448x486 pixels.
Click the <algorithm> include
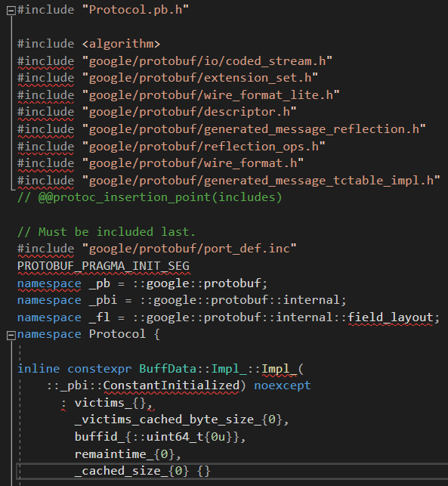click(121, 44)
